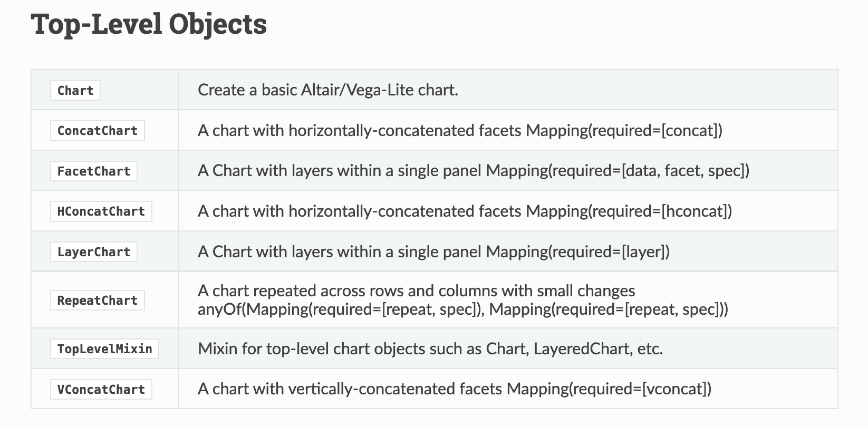Click the ConcatChart code link
Screen dimensions: 868x426
98,131
